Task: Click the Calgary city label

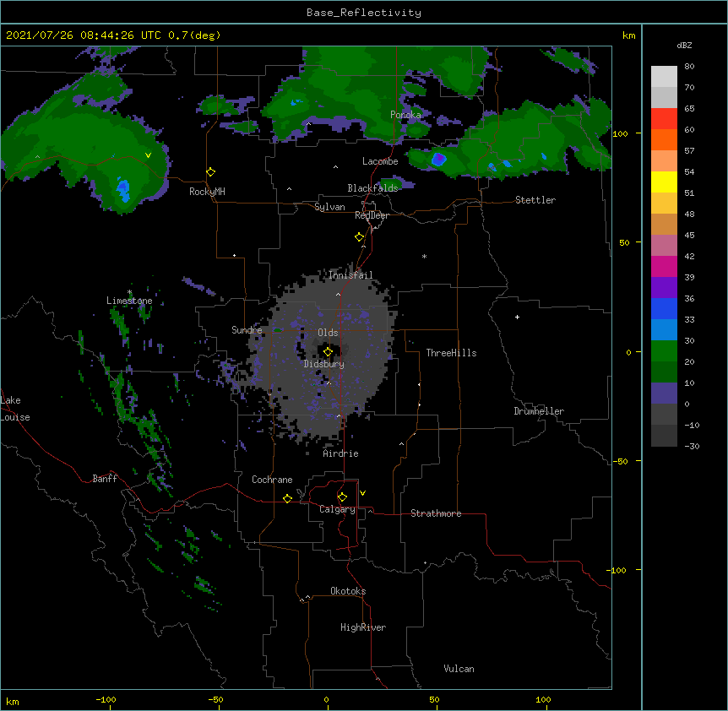Action: (x=337, y=509)
